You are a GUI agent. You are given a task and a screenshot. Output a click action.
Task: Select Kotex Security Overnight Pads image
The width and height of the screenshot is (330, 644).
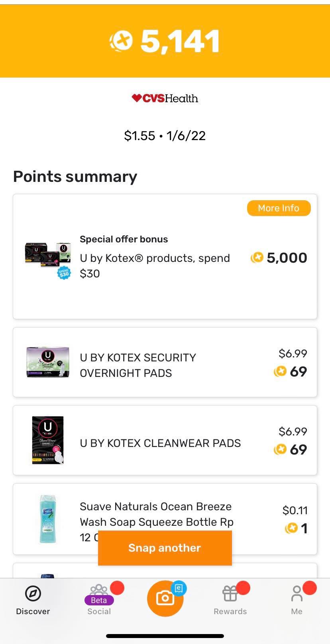[48, 362]
